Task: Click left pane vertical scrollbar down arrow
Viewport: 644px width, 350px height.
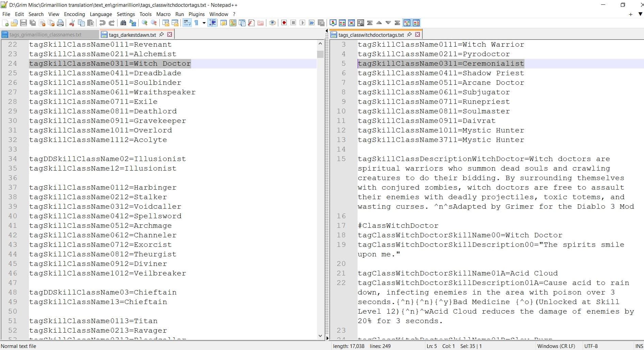Action: (x=320, y=336)
